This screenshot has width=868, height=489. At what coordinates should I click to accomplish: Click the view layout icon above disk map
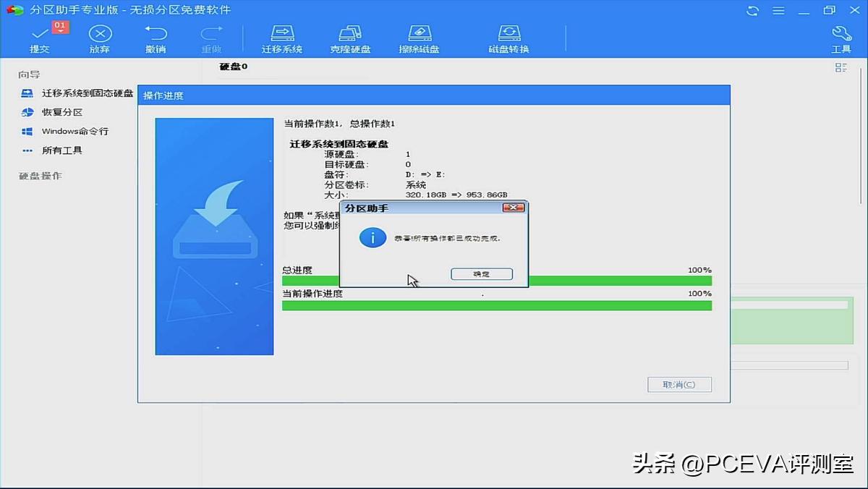coord(841,67)
